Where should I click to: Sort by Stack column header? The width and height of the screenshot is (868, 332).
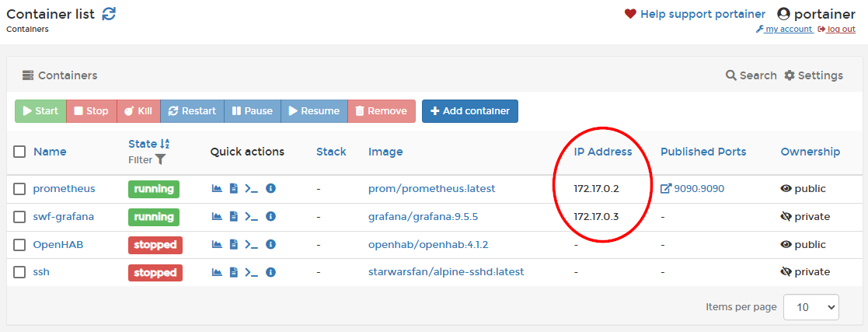[x=331, y=152]
